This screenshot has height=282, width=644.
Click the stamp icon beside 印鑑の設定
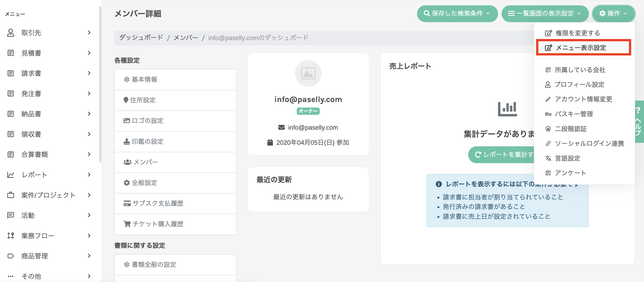126,141
